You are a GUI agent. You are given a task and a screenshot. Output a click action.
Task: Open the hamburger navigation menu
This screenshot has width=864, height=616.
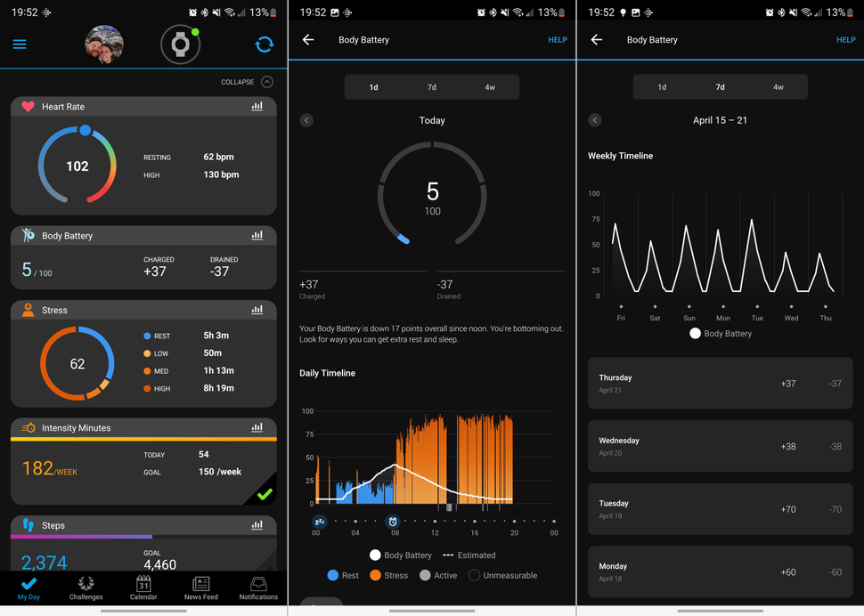tap(20, 44)
